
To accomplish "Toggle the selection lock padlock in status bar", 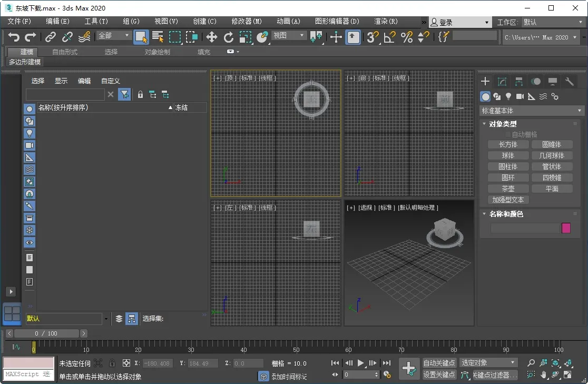I will (112, 363).
